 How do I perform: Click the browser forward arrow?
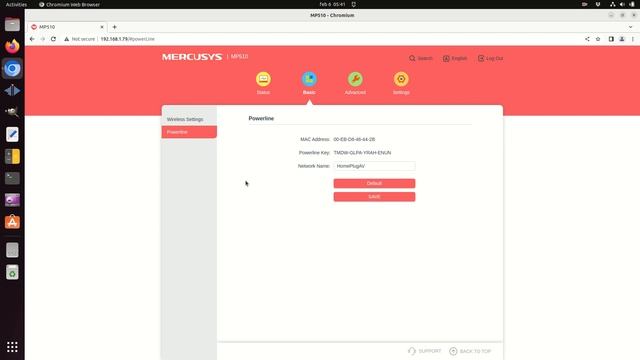click(x=42, y=39)
